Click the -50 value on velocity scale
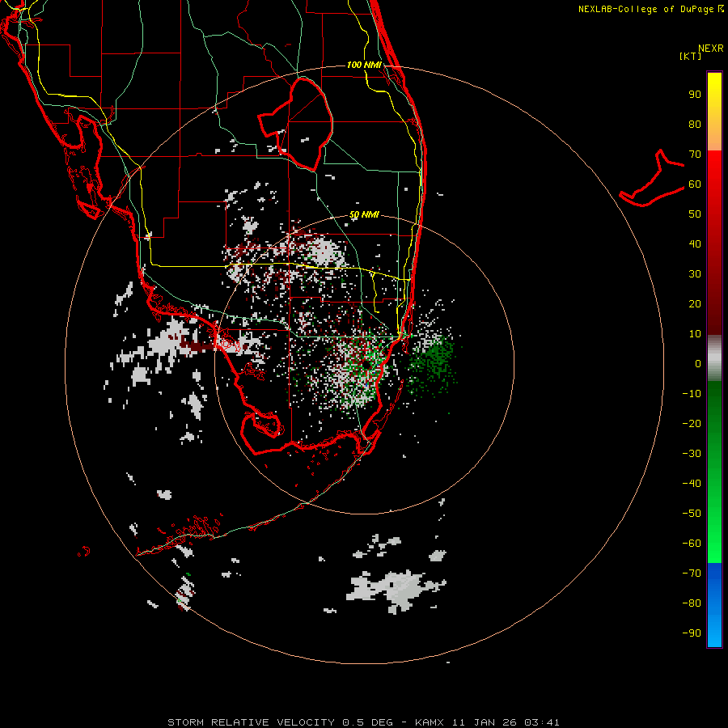This screenshot has height=728, width=728. point(692,513)
